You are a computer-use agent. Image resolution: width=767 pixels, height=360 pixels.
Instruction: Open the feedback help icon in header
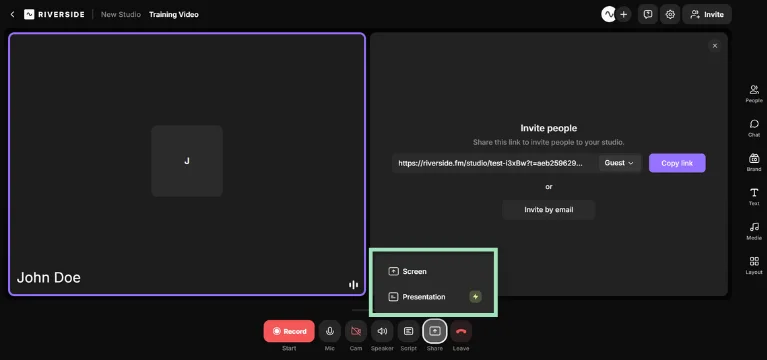(648, 14)
